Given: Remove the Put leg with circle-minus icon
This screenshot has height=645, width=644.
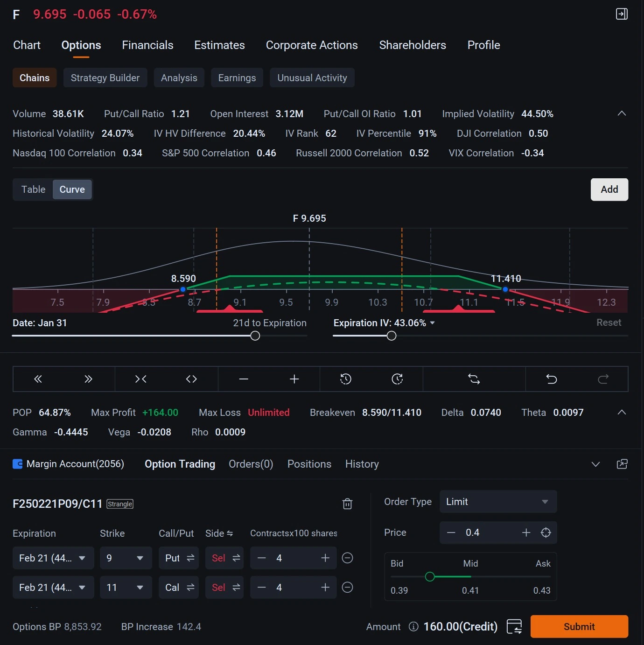Looking at the screenshot, I should 348,558.
